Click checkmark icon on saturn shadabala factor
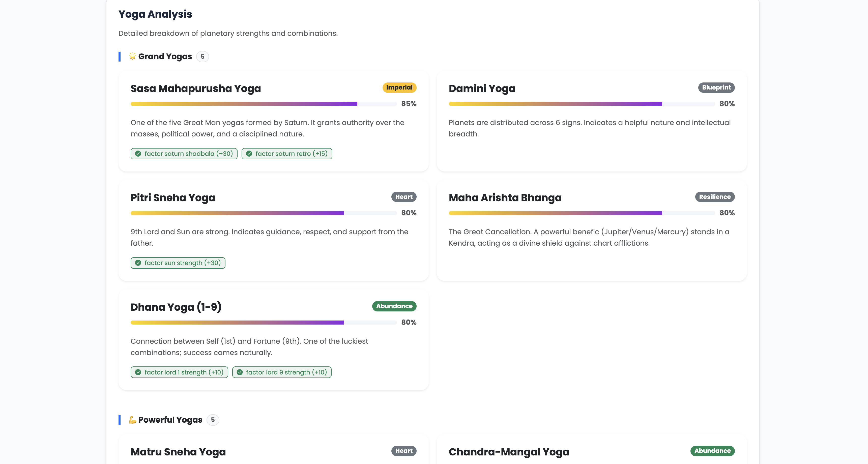Viewport: 868px width, 464px height. (138, 154)
